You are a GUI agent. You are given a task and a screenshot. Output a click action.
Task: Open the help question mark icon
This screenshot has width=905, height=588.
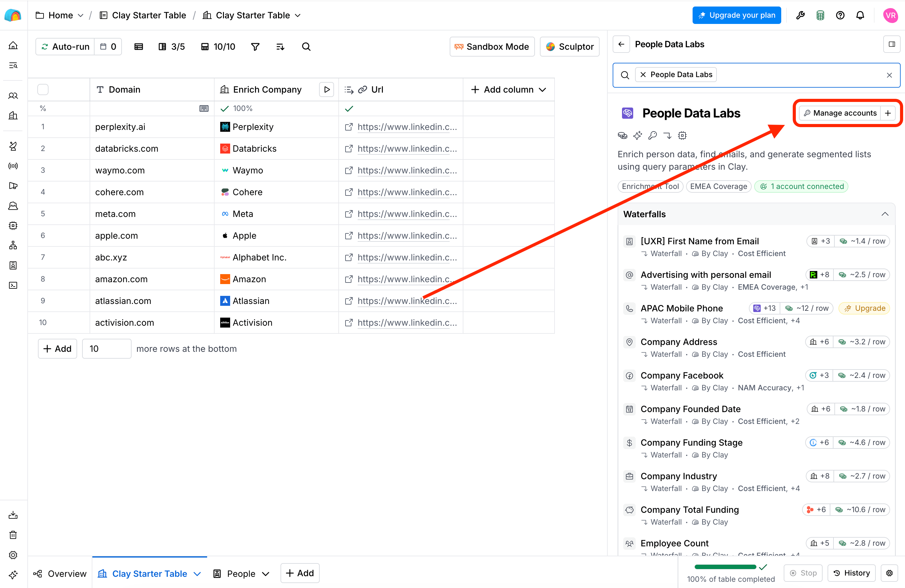pos(840,15)
